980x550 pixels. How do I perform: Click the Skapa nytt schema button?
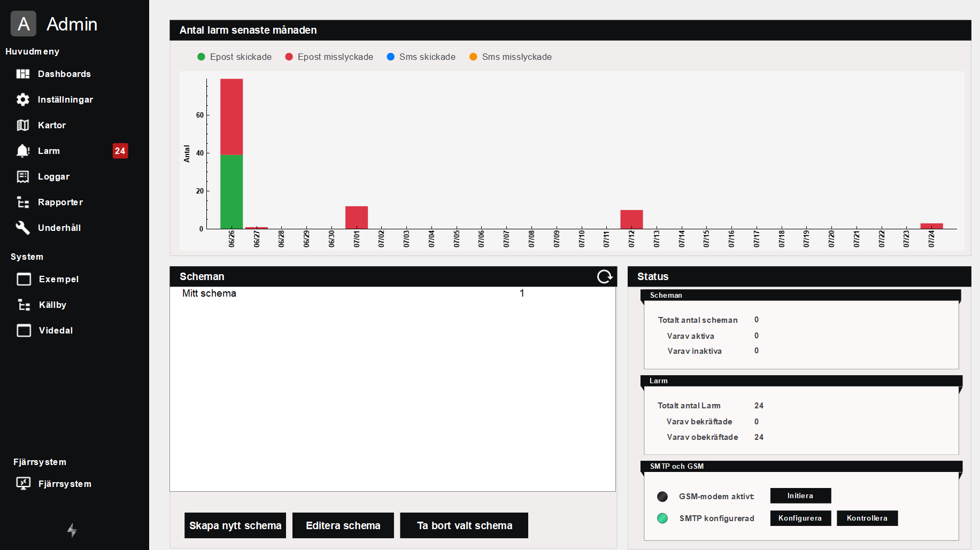235,525
